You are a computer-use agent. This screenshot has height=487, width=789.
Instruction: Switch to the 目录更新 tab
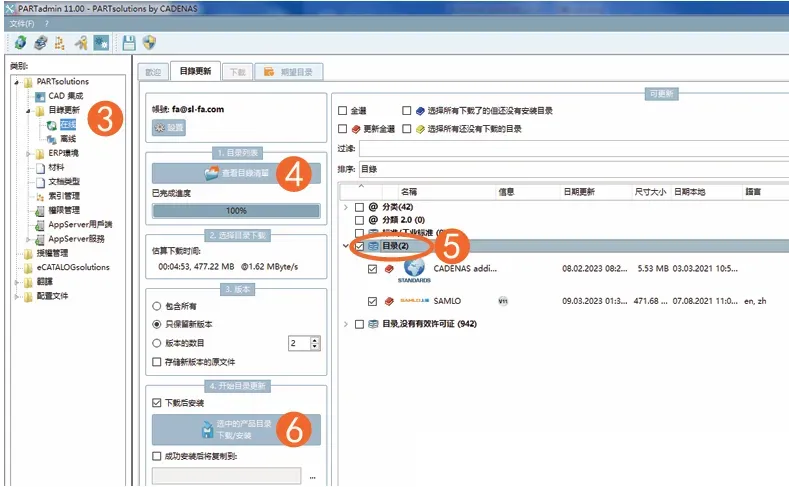tap(196, 71)
